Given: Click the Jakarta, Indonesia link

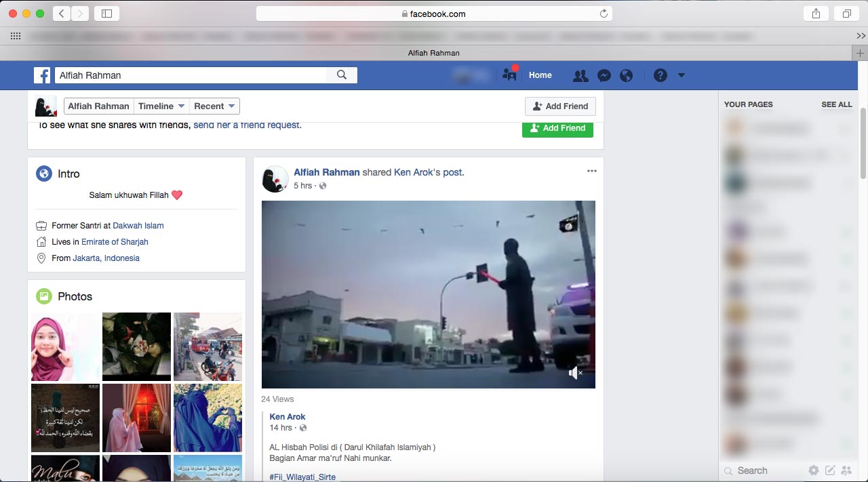Looking at the screenshot, I should [x=105, y=258].
